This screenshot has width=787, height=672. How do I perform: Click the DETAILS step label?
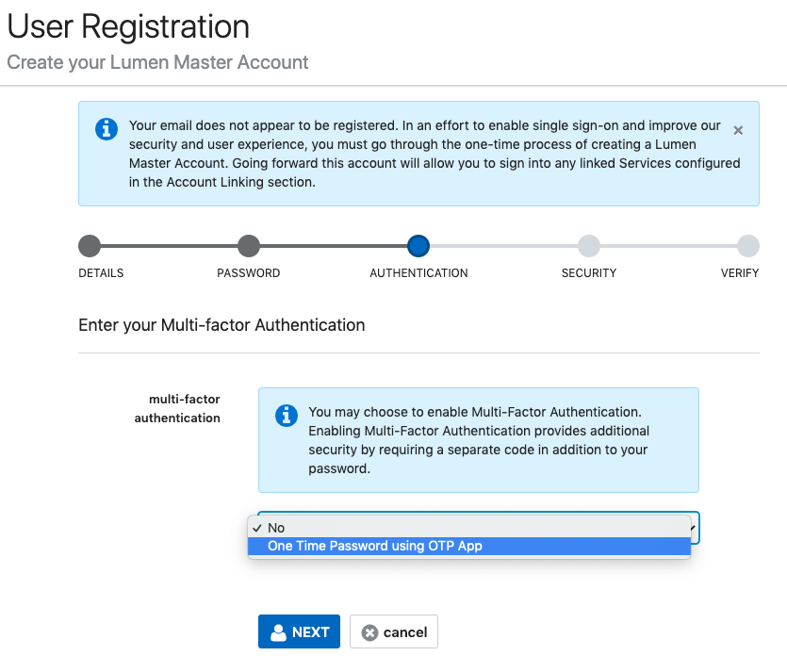[x=101, y=273]
